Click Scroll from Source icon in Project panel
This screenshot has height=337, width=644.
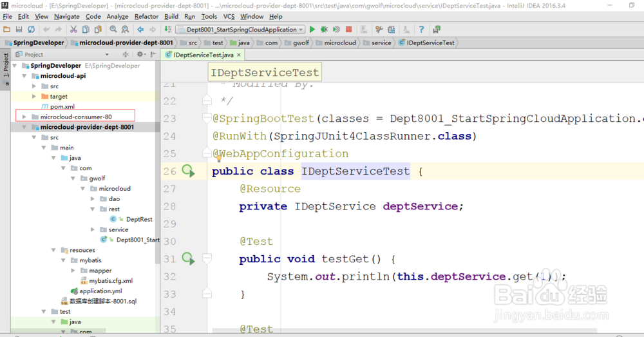click(x=126, y=54)
